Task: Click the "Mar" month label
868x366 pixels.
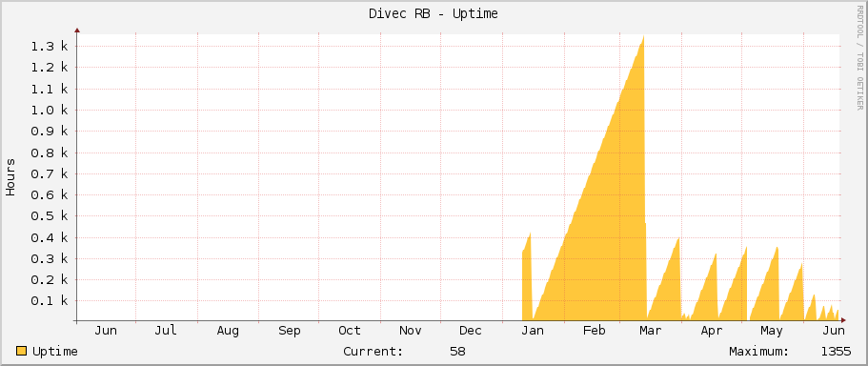Action: coord(650,331)
